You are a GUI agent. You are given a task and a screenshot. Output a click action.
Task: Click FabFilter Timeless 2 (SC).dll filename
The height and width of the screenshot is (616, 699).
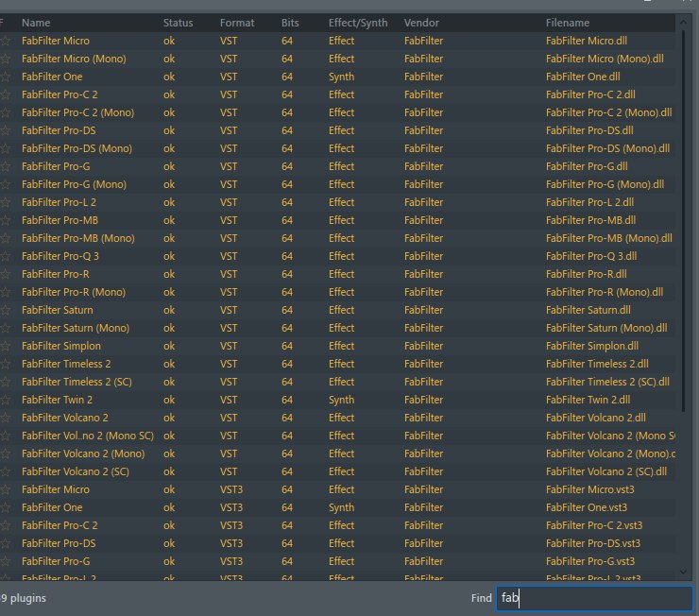coord(607,382)
